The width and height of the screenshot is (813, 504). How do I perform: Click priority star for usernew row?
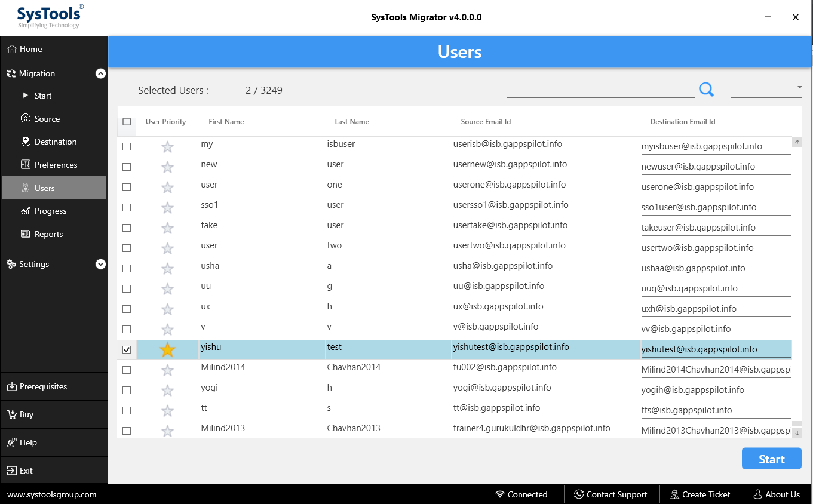(x=168, y=167)
